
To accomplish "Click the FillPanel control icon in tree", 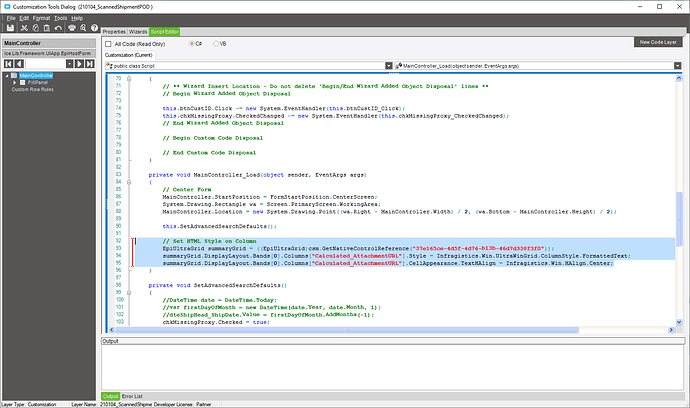I will [x=23, y=82].
